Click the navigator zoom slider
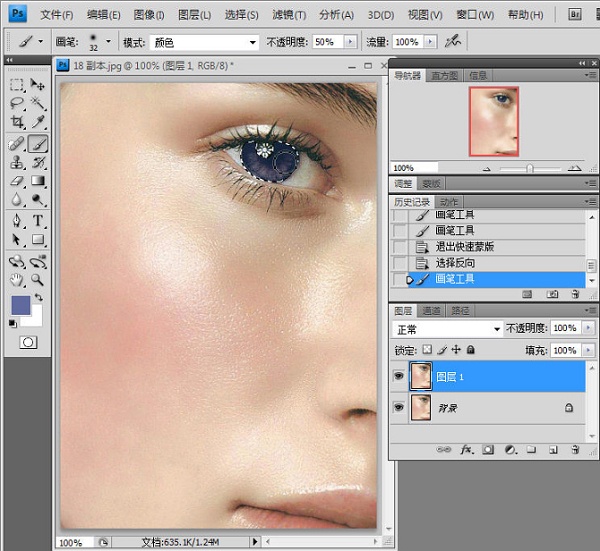600x551 pixels. [530, 168]
